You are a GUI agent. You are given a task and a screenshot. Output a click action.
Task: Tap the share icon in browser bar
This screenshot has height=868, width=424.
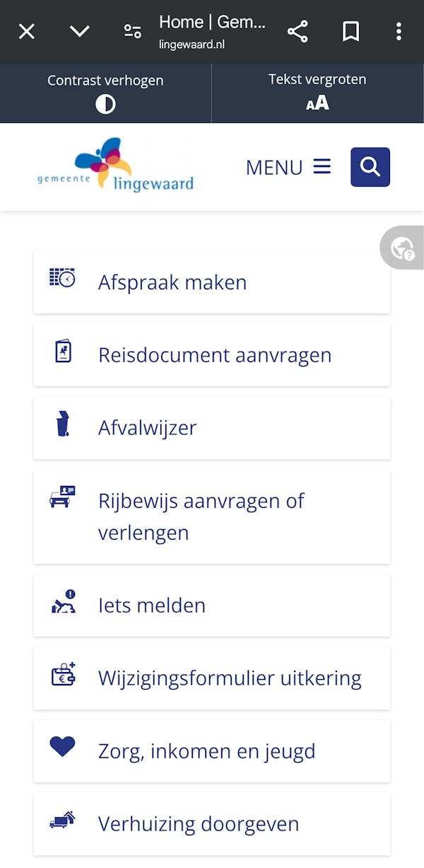click(x=298, y=31)
